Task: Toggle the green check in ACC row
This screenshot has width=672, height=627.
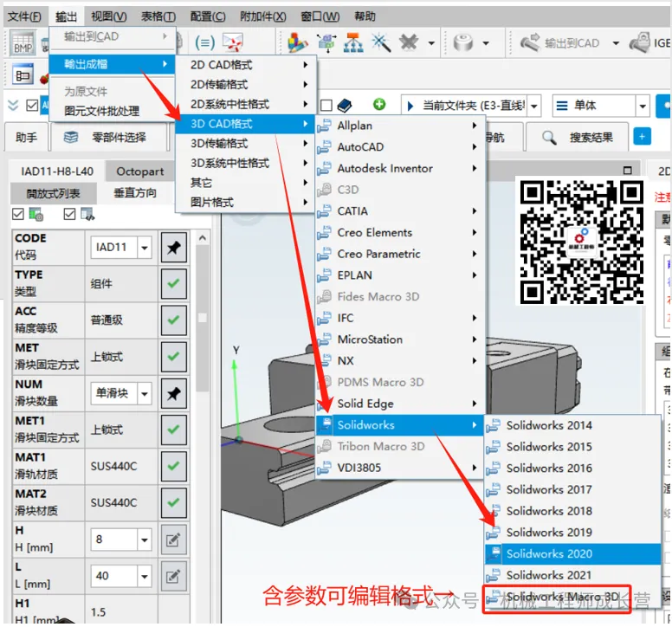Action: click(x=173, y=320)
